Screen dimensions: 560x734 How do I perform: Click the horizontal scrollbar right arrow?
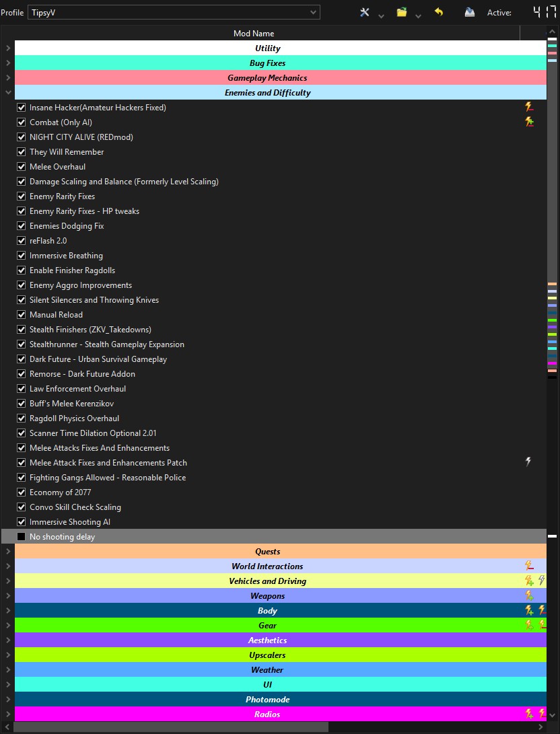point(541,727)
